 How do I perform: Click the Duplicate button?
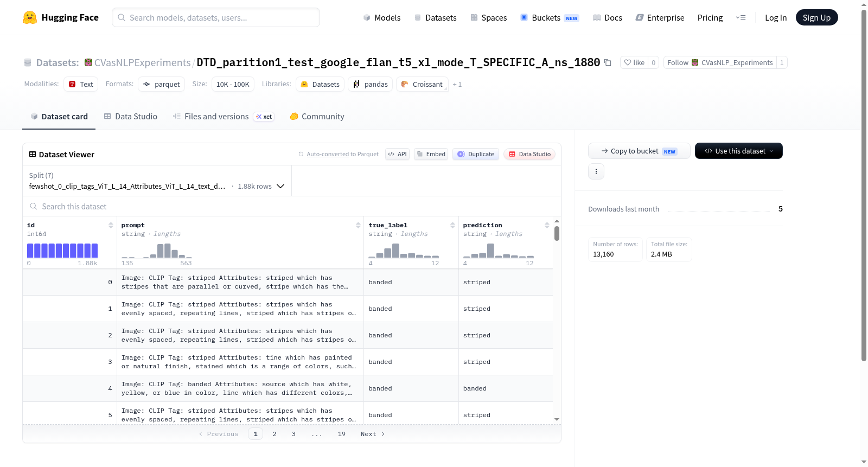point(476,154)
